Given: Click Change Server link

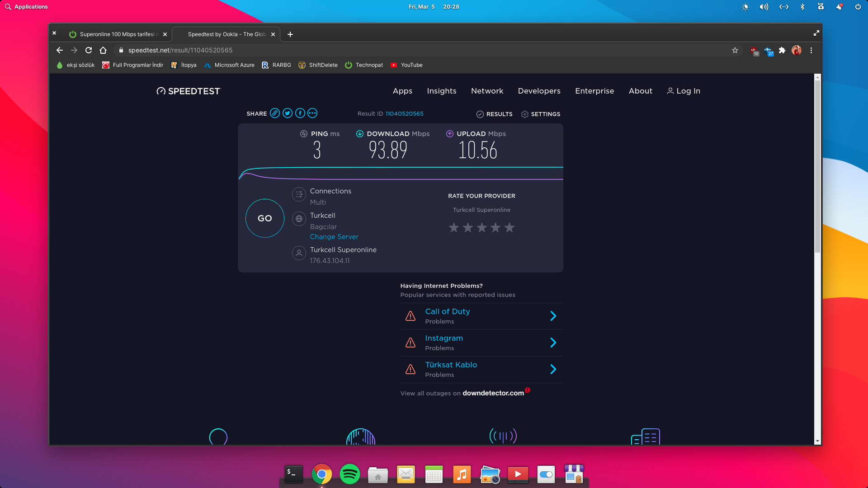Looking at the screenshot, I should (334, 237).
